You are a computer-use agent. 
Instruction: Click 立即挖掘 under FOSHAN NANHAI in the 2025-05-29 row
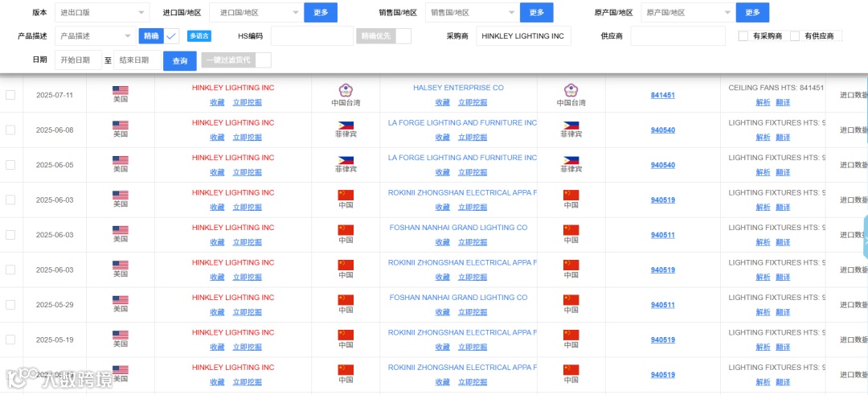point(473,312)
